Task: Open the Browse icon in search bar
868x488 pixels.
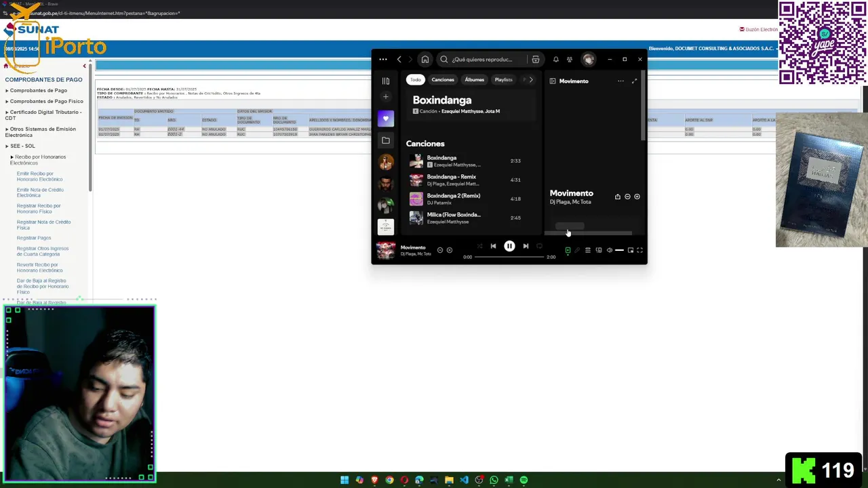Action: [x=536, y=60]
